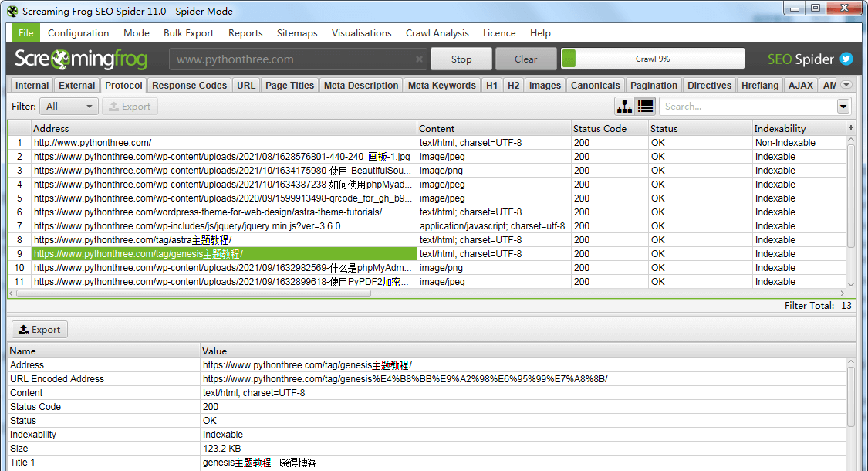Sort by Address column header

coord(224,128)
